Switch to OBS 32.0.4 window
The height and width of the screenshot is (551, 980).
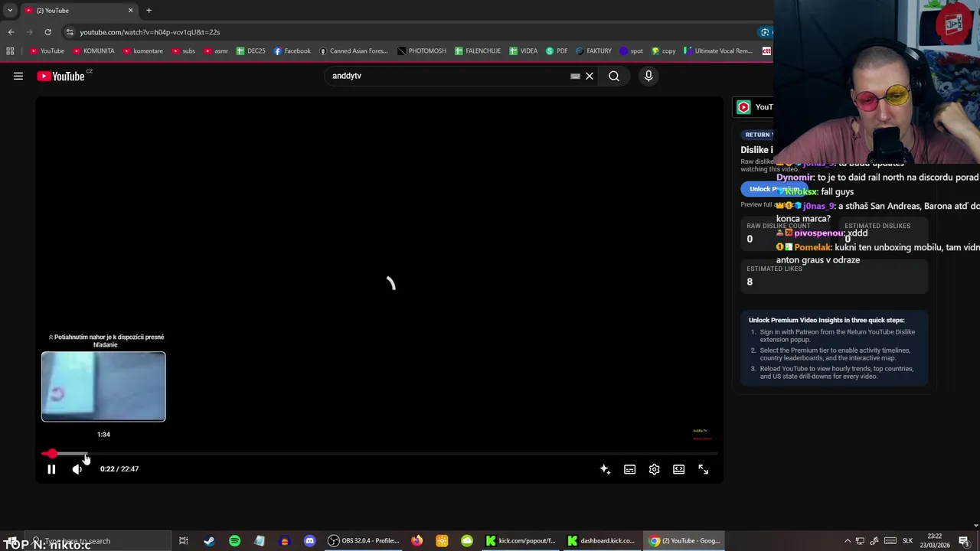(x=364, y=541)
